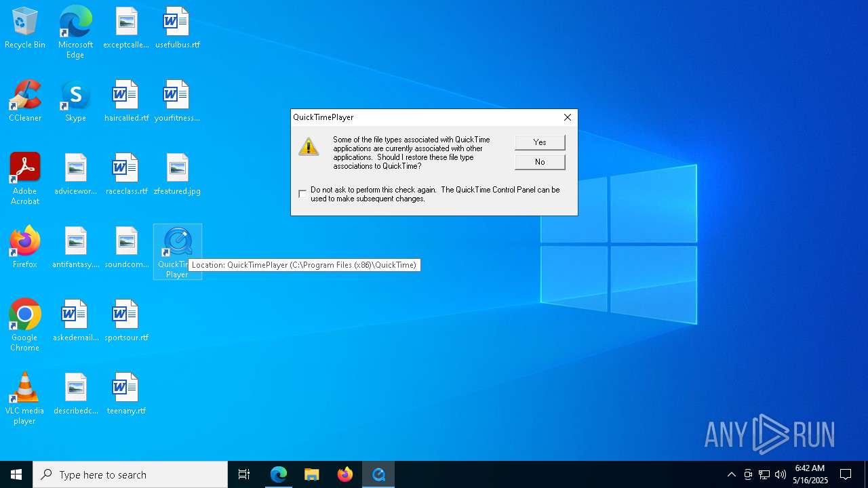
Task: Select soundcom... image file icon
Action: pos(126,247)
